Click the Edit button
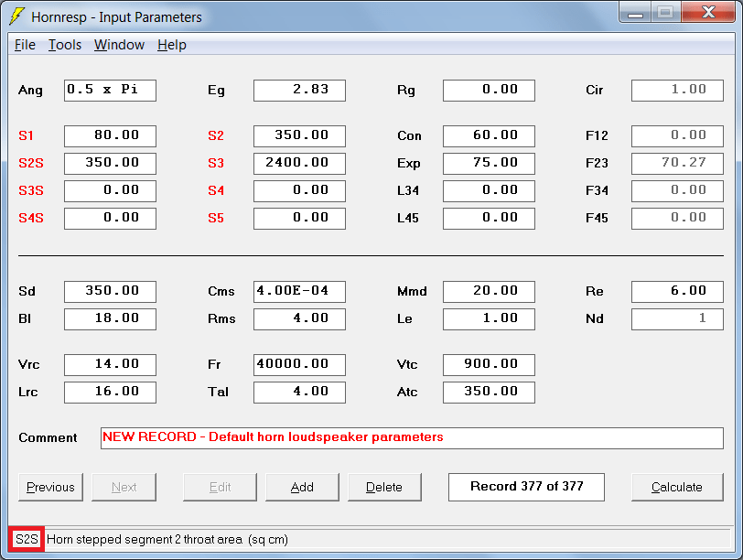 [x=220, y=487]
